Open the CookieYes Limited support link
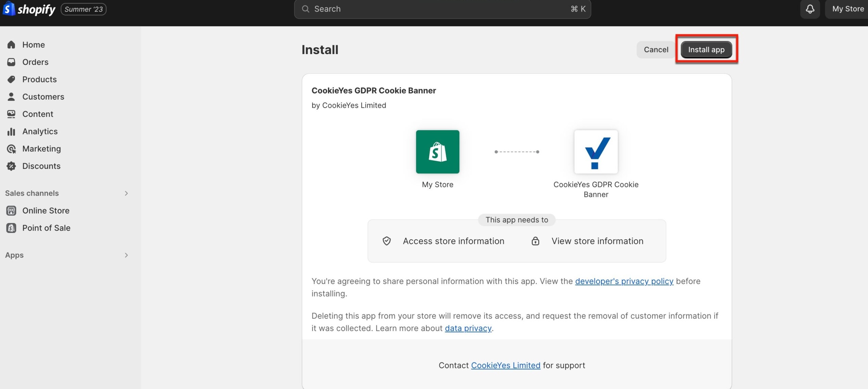868x389 pixels. click(x=506, y=365)
